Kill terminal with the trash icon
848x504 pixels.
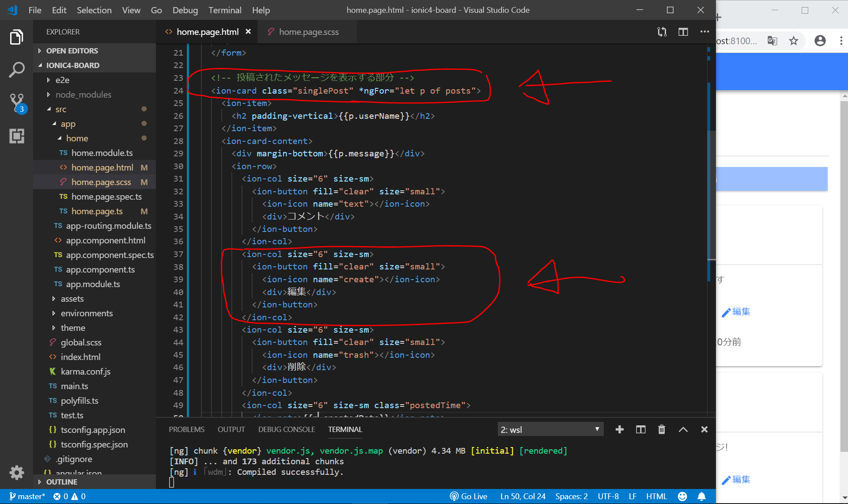(661, 429)
